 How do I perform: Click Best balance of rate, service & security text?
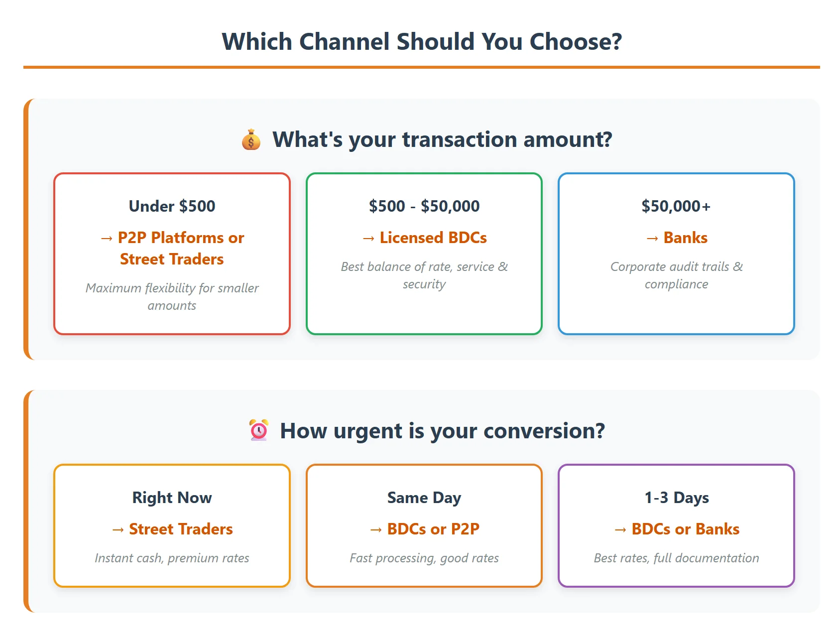tap(424, 275)
